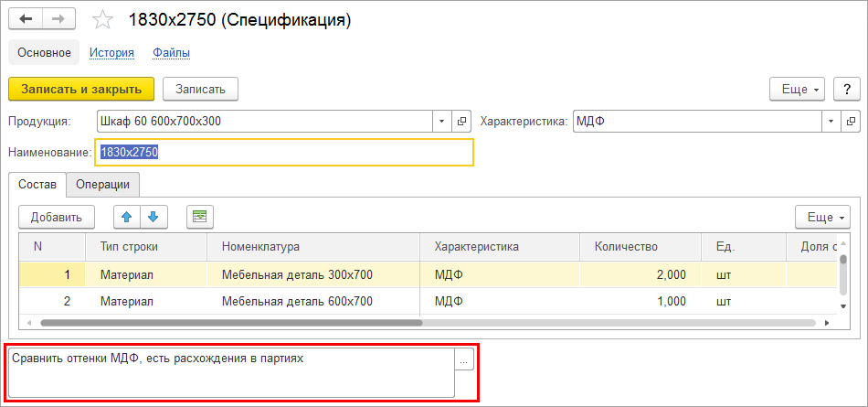Click in the Наименование field with 1830x2750

click(284, 152)
